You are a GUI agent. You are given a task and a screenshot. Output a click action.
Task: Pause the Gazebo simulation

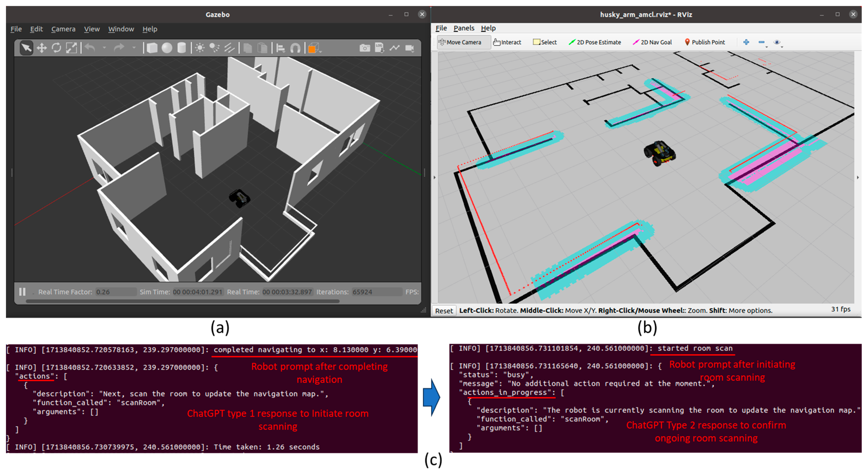(22, 292)
